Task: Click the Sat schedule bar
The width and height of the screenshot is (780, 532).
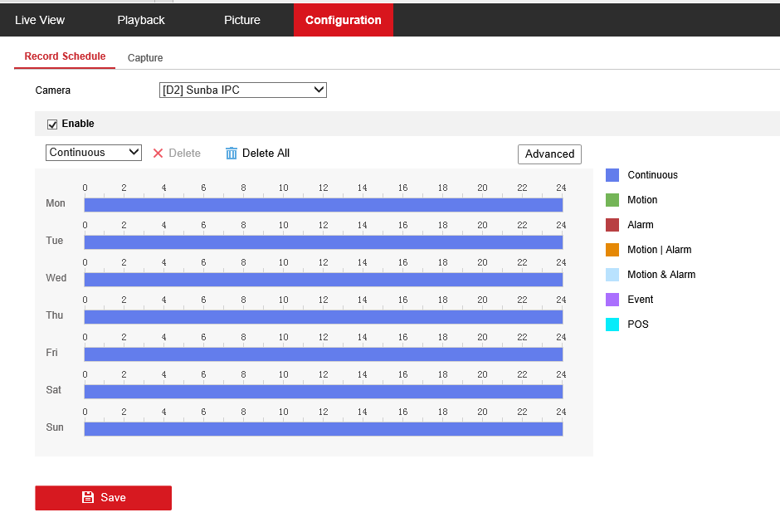Action: [x=324, y=392]
